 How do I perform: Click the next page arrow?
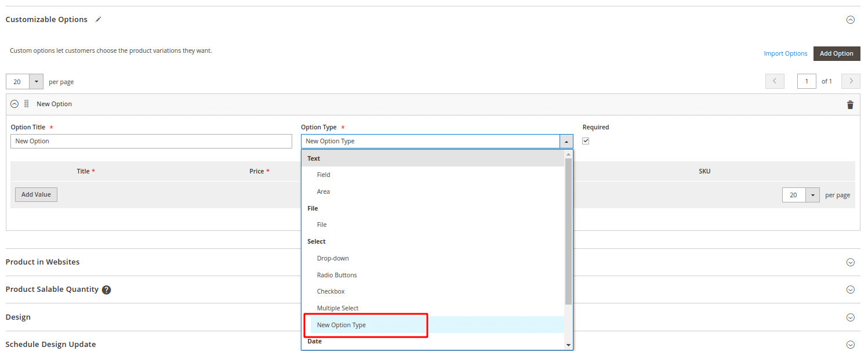pos(850,81)
